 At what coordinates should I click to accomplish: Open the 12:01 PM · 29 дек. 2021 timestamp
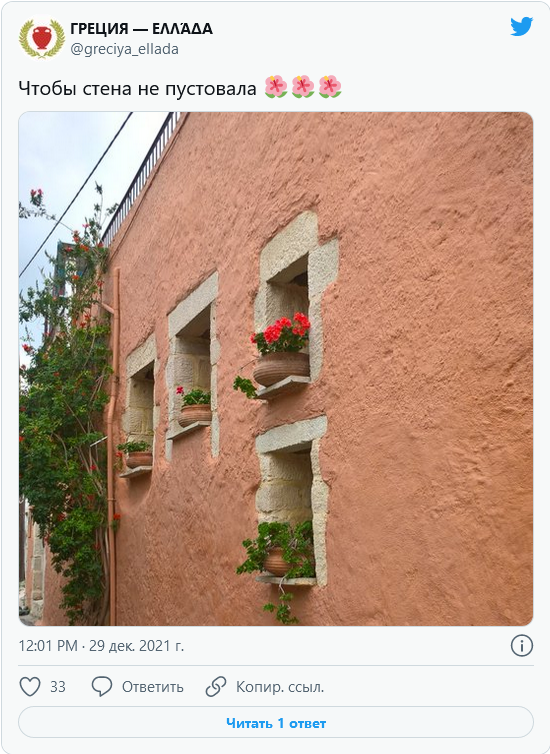(101, 645)
